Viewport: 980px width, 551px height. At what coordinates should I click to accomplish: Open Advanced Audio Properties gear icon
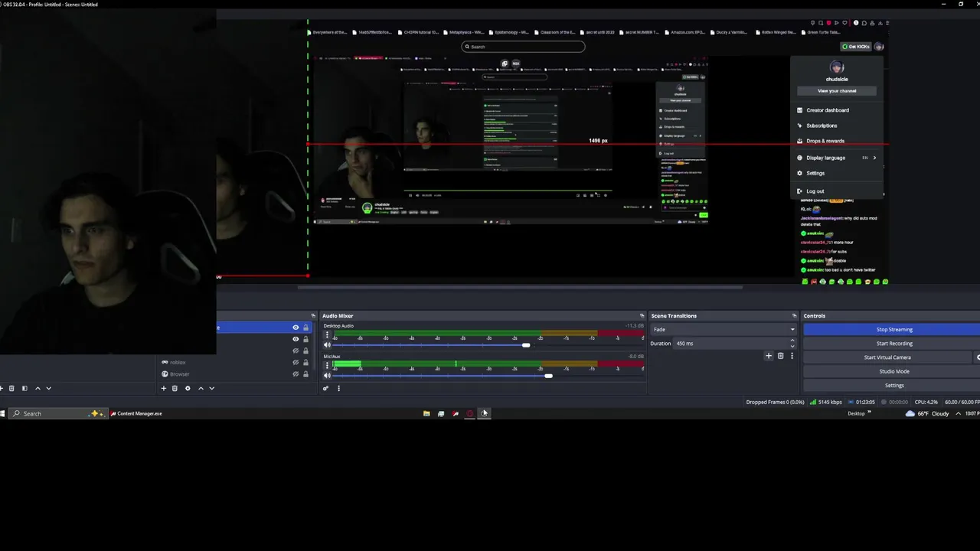[326, 388]
